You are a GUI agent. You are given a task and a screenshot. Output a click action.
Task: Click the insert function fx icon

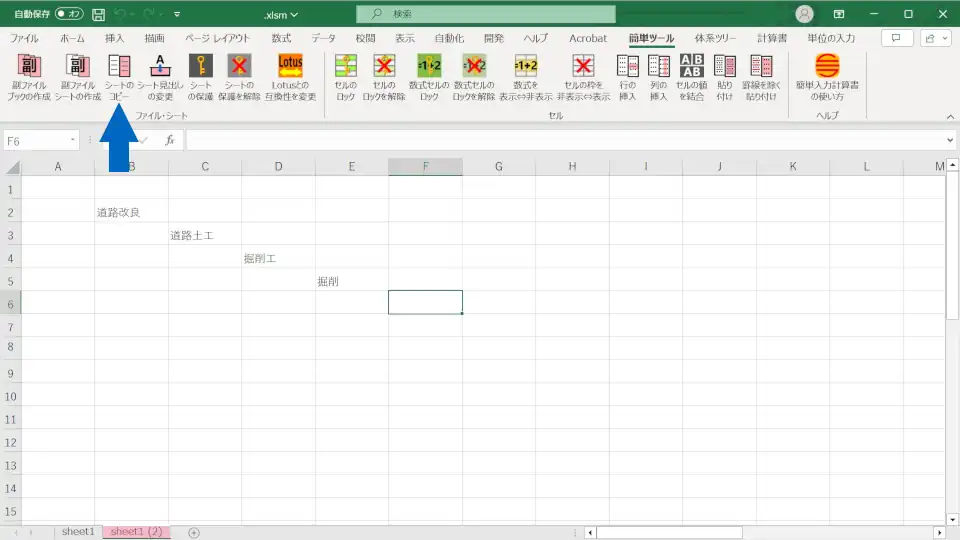point(170,140)
